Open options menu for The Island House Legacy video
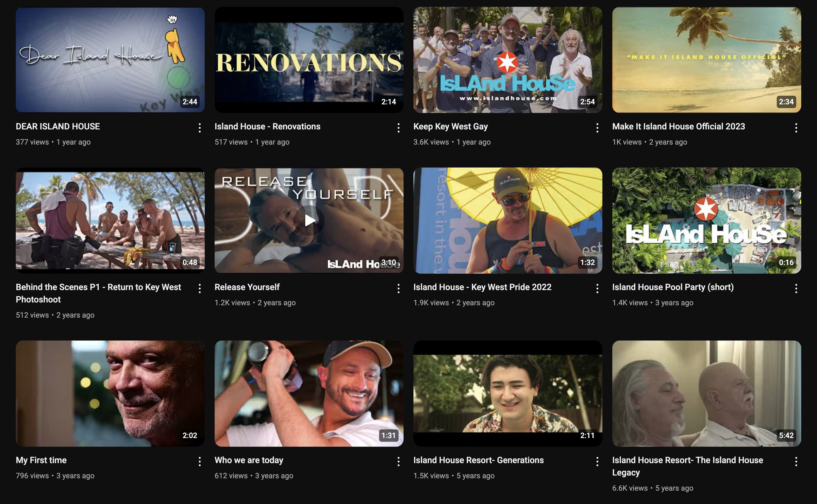The width and height of the screenshot is (817, 504). tap(796, 461)
